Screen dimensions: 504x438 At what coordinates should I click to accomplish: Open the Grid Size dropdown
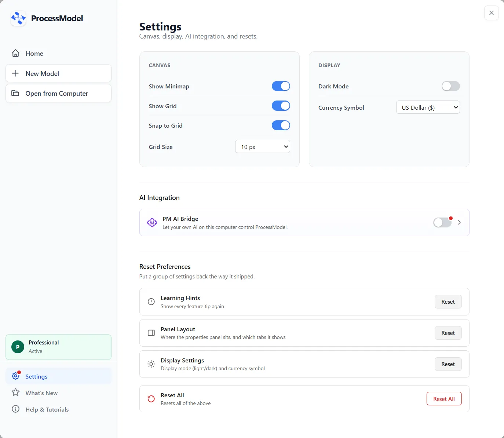tap(263, 147)
